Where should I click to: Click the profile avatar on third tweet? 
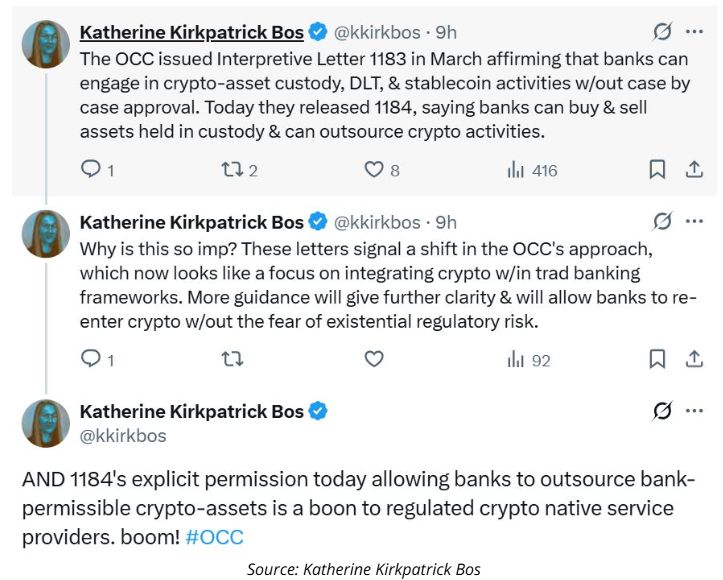pyautogui.click(x=46, y=423)
